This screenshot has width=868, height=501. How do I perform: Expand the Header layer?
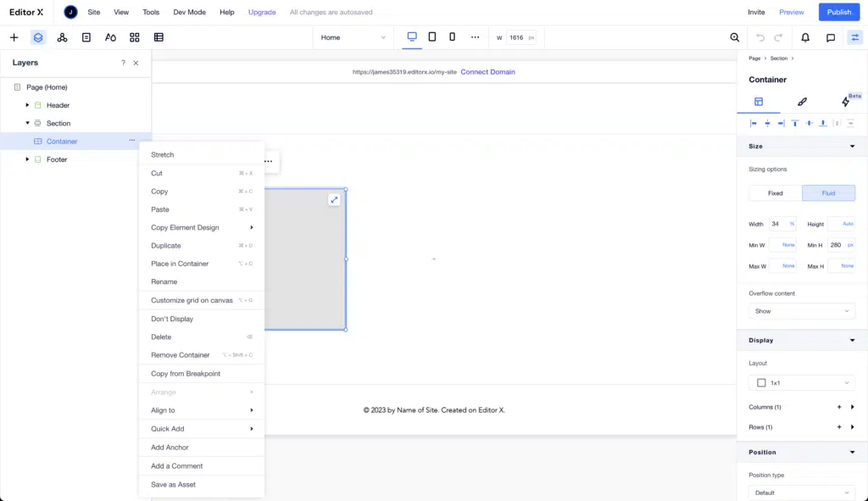27,105
